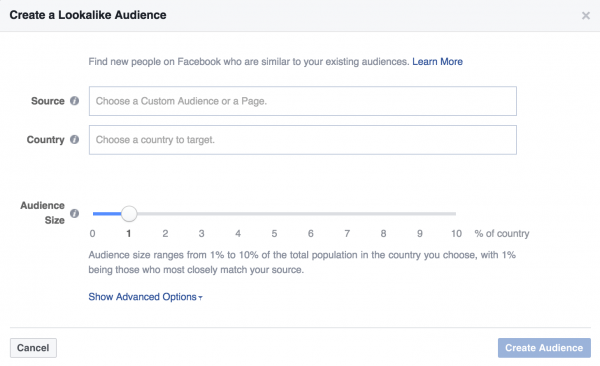
Task: Expand Show Advanced Options
Action: click(145, 297)
